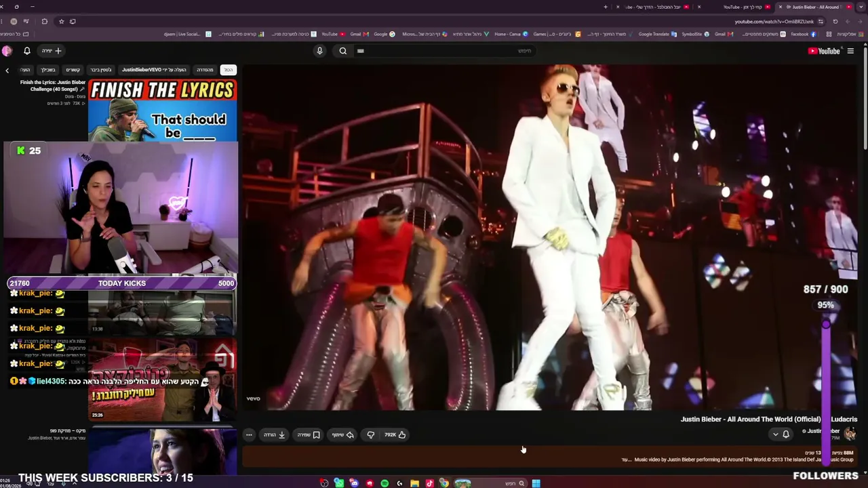Open the Justin Bieber channel avatar

click(x=850, y=432)
